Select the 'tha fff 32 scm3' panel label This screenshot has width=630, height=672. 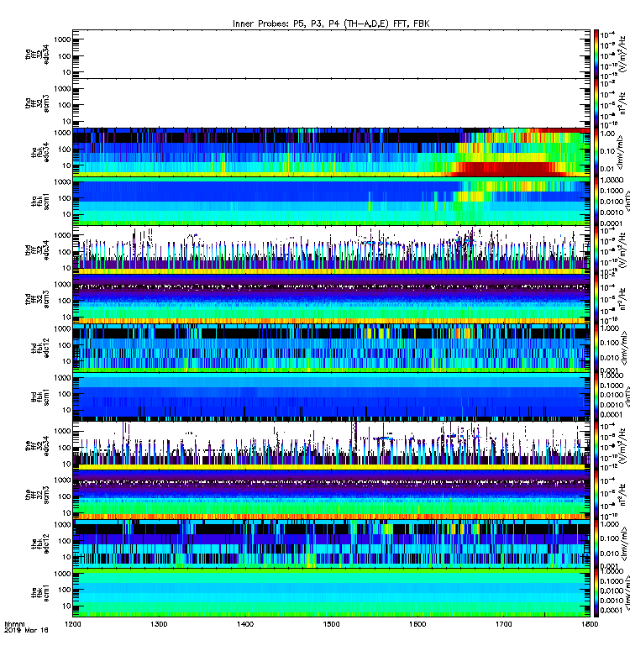(x=37, y=103)
